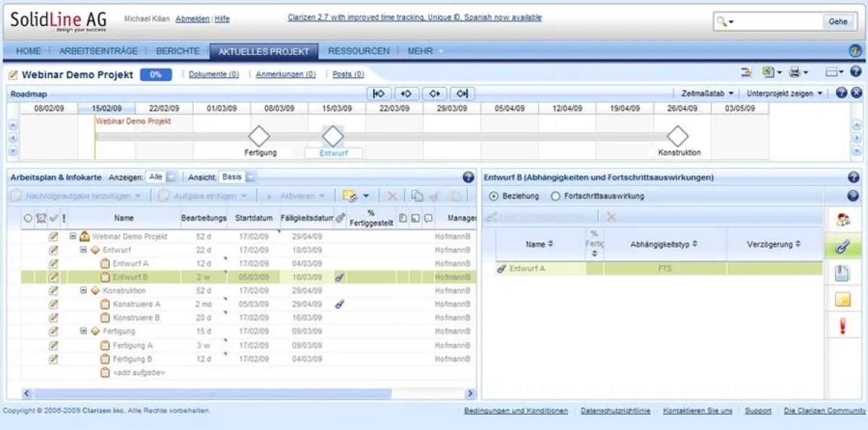The image size is (868, 430).
Task: Open the Zeitmaßstab dropdown
Action: coord(707,93)
